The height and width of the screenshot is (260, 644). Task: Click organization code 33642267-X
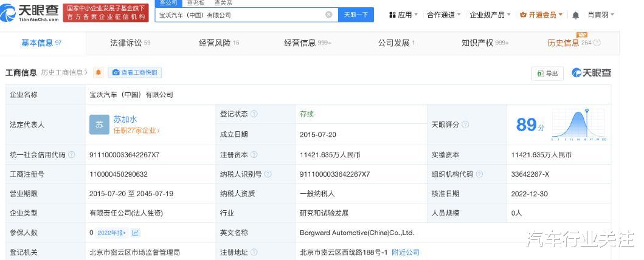(x=530, y=174)
